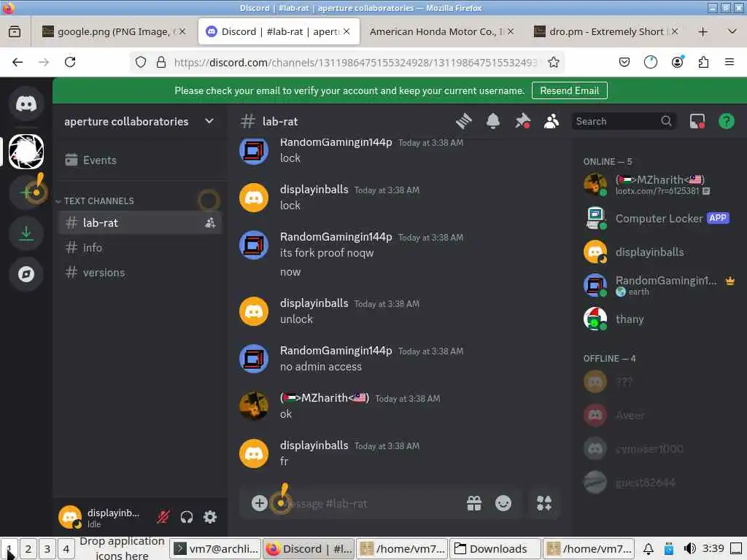
Task: Click Resend Email button
Action: 569,90
